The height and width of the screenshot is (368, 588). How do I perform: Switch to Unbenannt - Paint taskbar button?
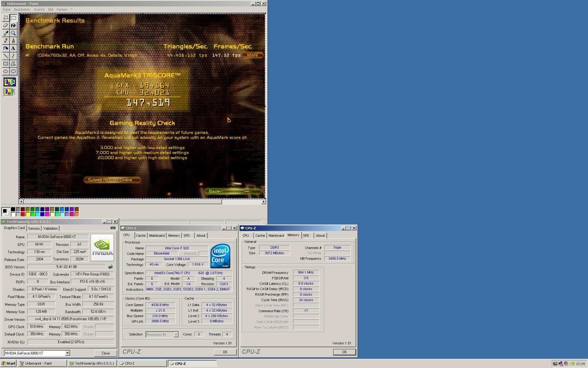click(x=43, y=363)
